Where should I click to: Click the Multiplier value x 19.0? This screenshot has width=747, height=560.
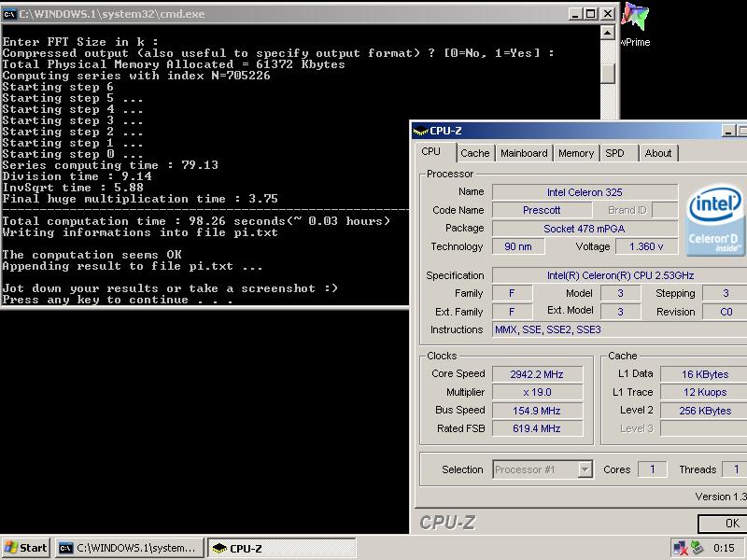click(537, 392)
